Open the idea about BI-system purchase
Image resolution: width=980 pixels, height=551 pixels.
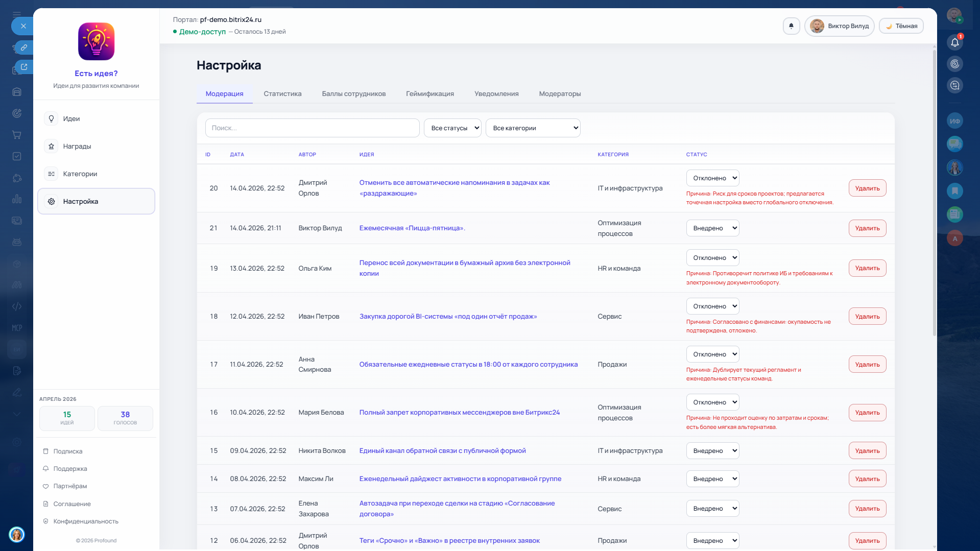click(448, 317)
